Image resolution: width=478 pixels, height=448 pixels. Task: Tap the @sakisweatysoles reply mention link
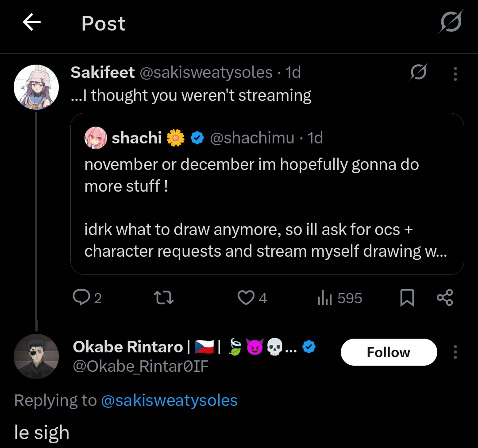point(169,401)
